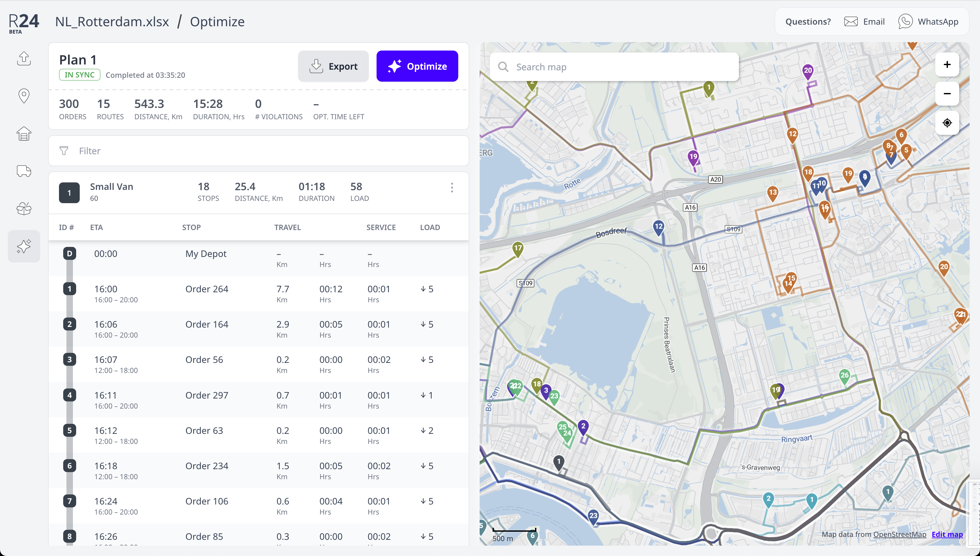Select the My Depot stop row
The image size is (980, 556).
click(259, 259)
